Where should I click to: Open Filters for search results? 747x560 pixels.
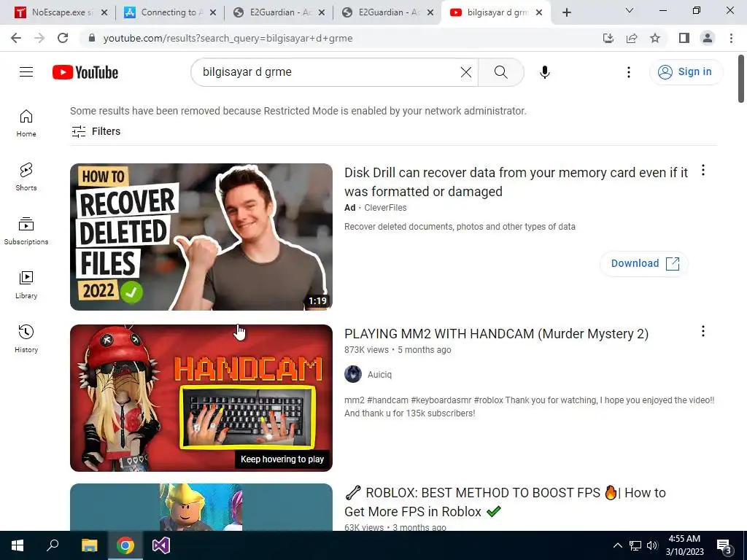click(96, 131)
